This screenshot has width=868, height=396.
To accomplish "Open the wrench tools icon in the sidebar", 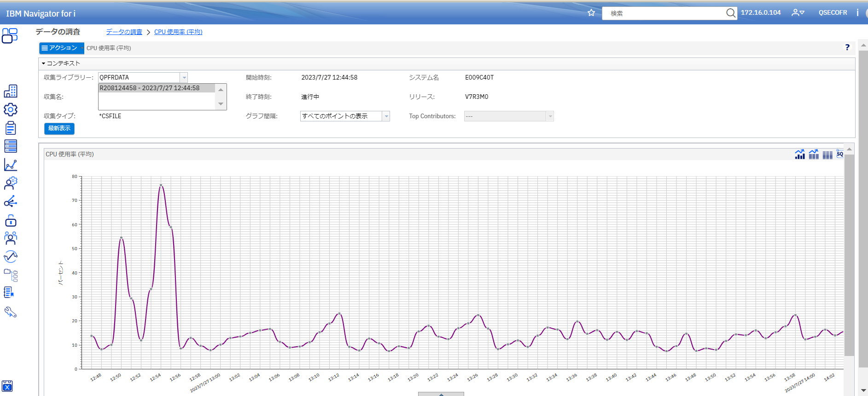I will click(x=11, y=312).
